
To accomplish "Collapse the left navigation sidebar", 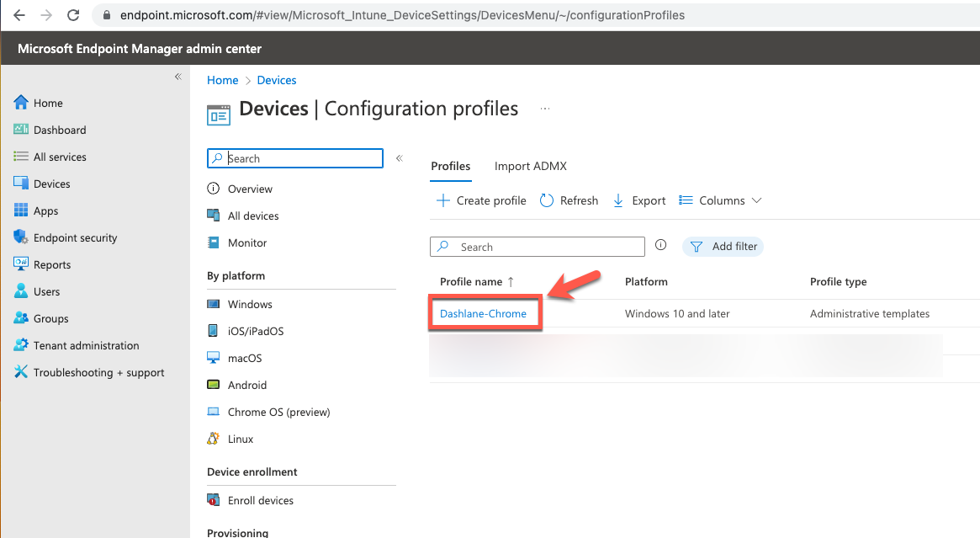I will click(178, 77).
